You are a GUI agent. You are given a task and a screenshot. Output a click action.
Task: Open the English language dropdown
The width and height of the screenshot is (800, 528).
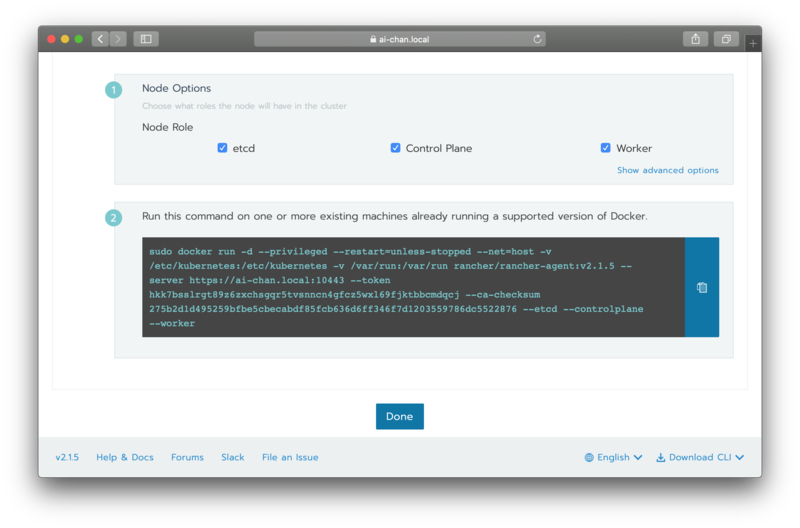click(613, 457)
